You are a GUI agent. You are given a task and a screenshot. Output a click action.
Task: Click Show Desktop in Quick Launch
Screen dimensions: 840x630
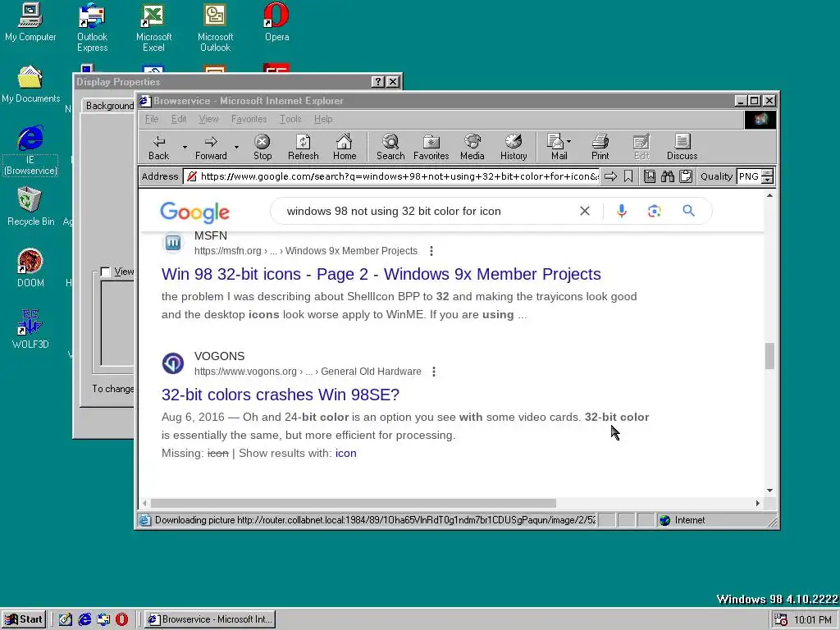click(66, 619)
